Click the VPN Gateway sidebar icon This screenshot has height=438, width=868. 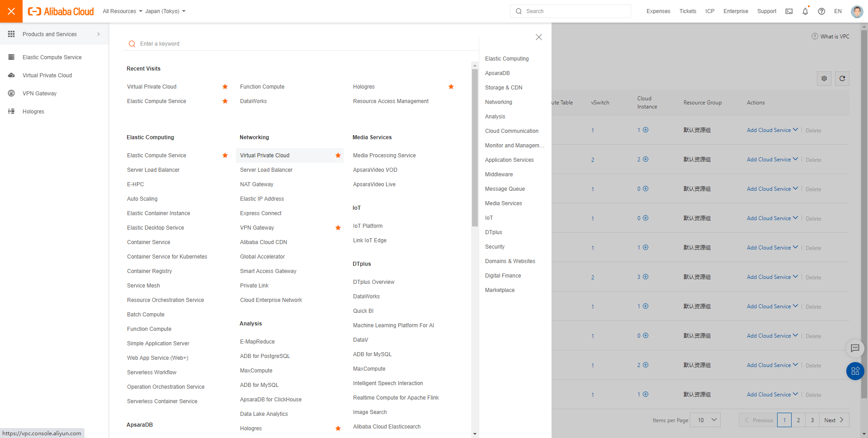click(x=11, y=93)
